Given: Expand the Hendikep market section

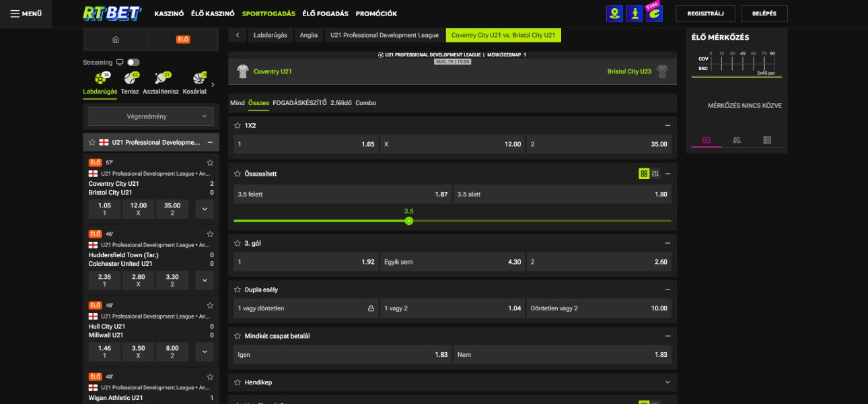Looking at the screenshot, I should coord(667,382).
